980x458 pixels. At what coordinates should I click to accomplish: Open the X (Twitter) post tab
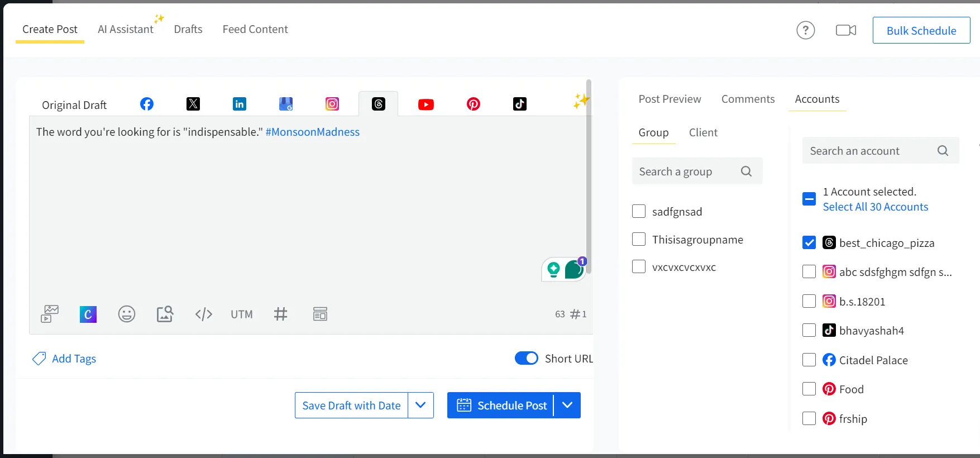pyautogui.click(x=193, y=104)
